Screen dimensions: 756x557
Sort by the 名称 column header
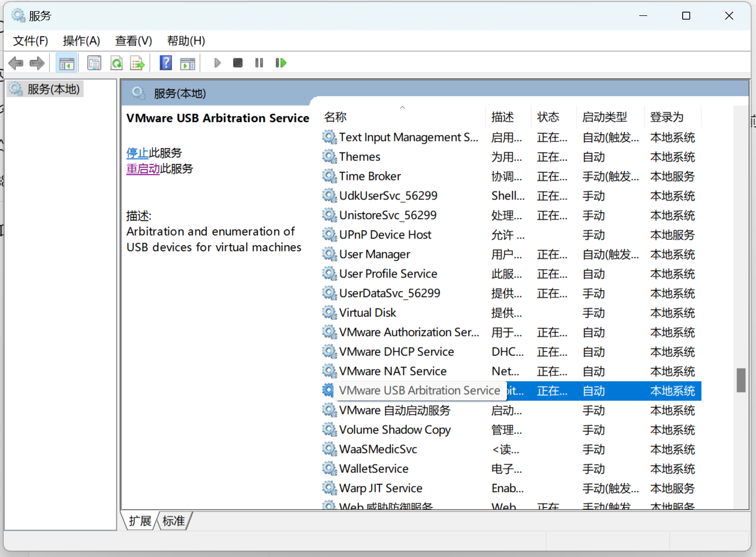(403, 117)
